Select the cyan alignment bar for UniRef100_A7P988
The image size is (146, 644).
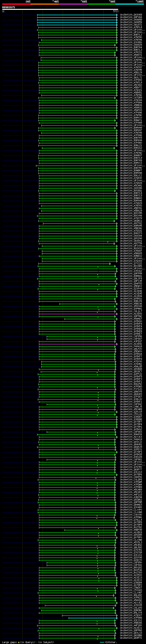tap(93, 618)
